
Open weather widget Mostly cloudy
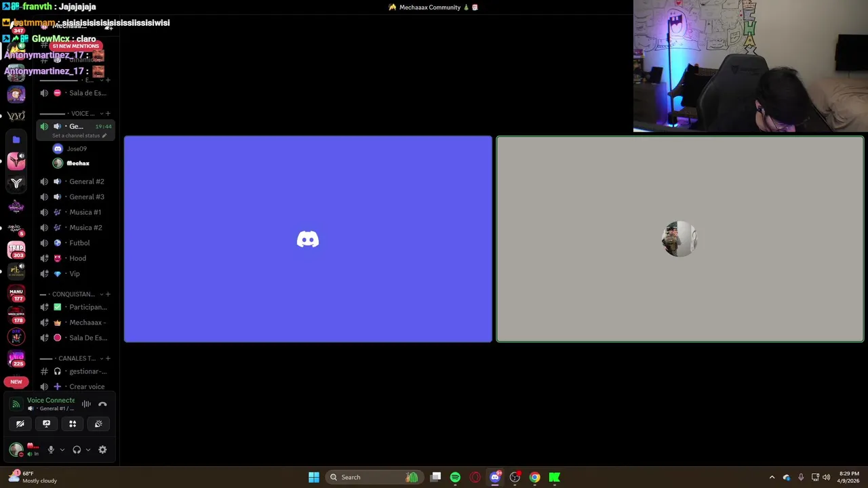(33, 477)
